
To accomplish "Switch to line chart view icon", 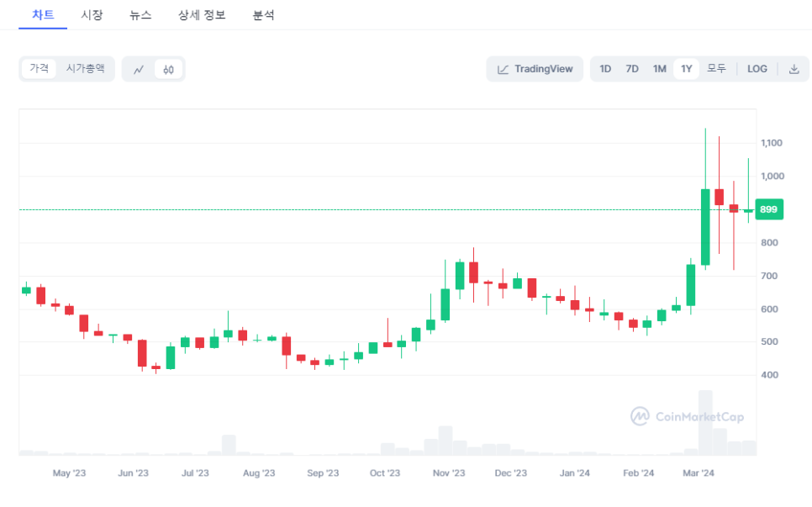I will 138,70.
